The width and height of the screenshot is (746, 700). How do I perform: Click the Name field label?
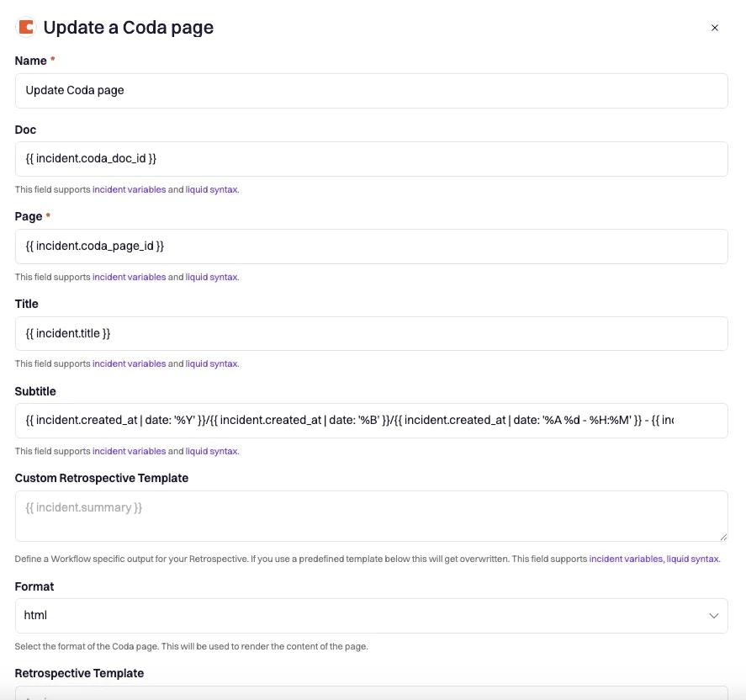[30, 61]
